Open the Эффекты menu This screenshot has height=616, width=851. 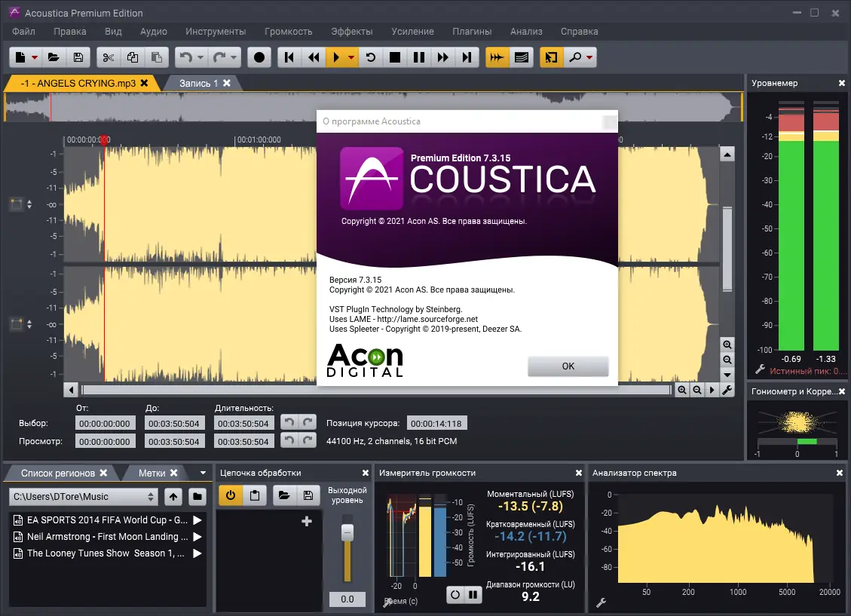click(x=352, y=32)
